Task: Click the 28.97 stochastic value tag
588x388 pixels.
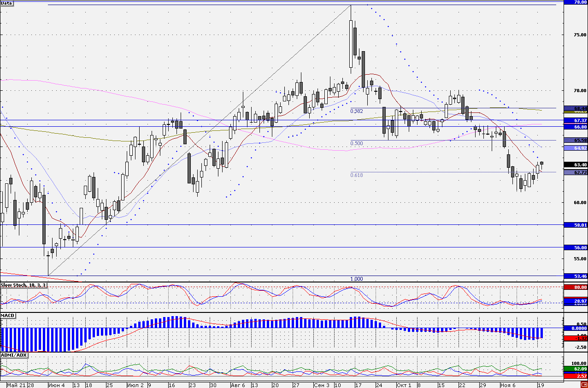Action: 576,300
